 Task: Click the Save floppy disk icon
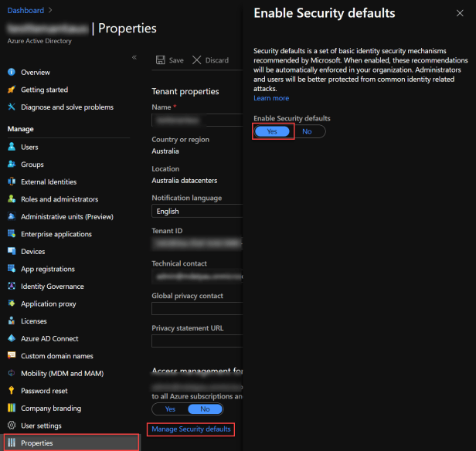[x=160, y=60]
